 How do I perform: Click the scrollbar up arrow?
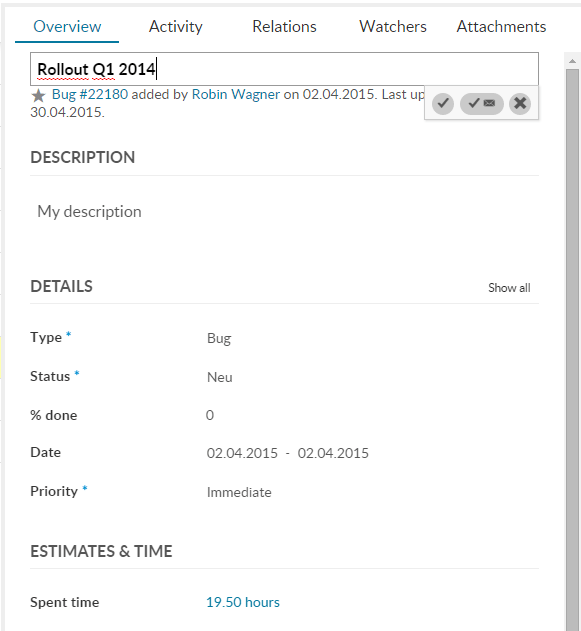point(572,61)
